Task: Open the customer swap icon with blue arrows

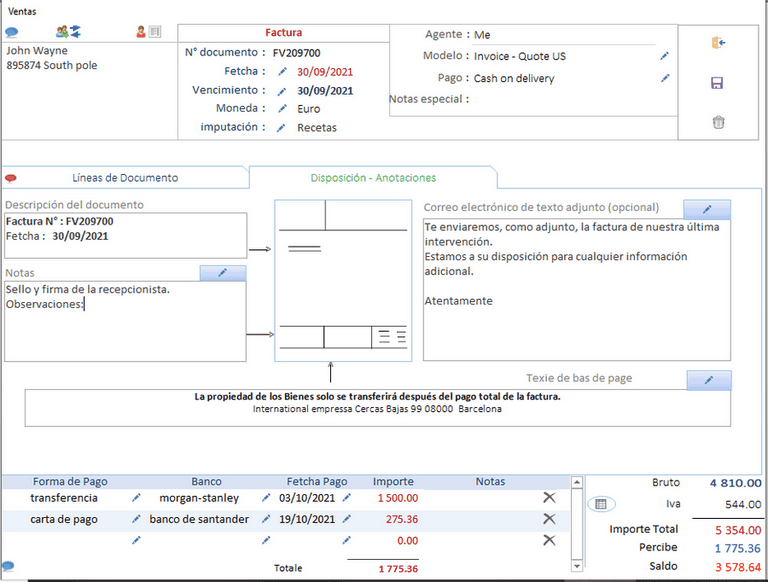Action: click(69, 32)
